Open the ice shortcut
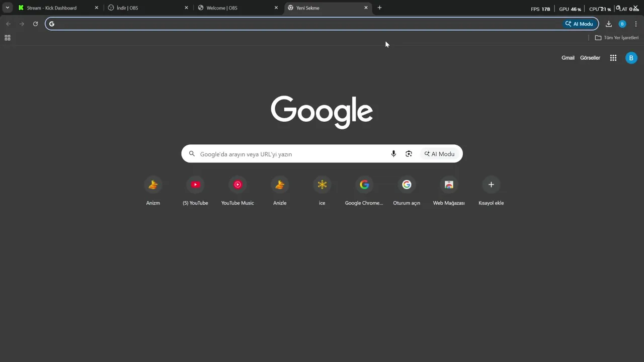Screen dimensions: 644x362 322,192
